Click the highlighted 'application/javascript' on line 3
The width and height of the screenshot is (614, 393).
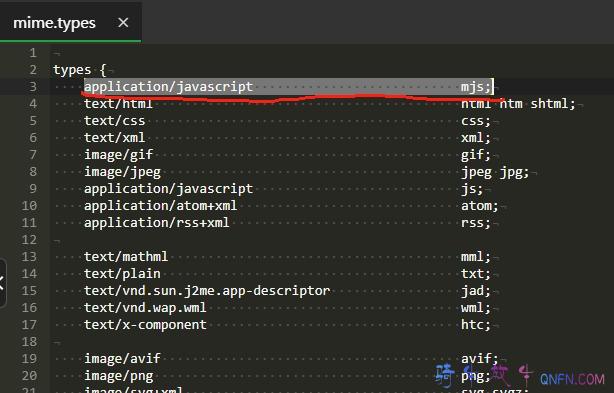pyautogui.click(x=168, y=87)
